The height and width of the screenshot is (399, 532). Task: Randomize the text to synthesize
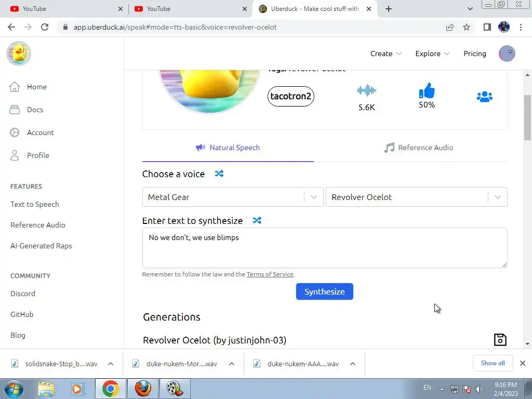click(257, 220)
